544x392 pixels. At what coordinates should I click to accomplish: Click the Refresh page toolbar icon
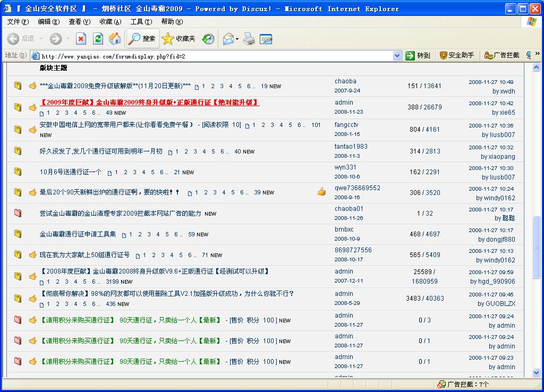[x=98, y=39]
